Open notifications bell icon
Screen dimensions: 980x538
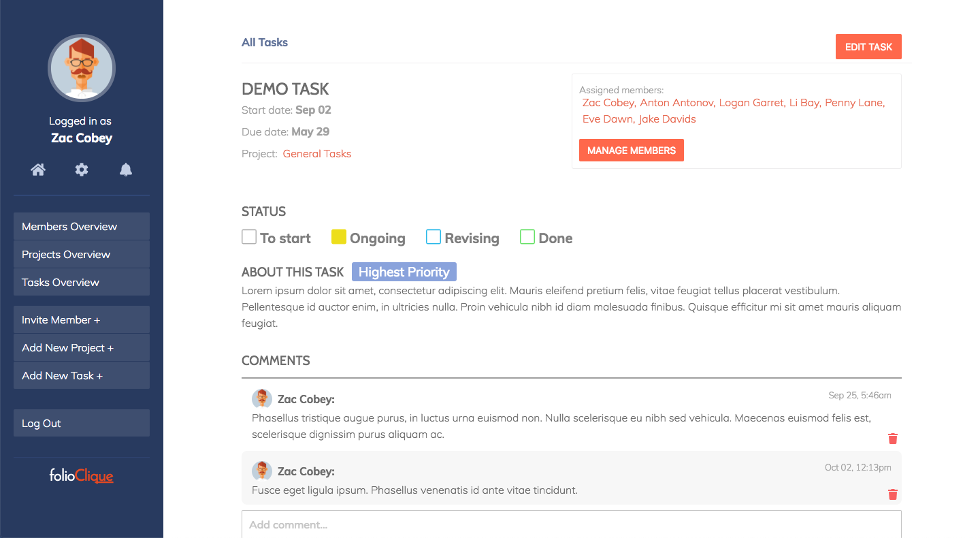(x=126, y=170)
